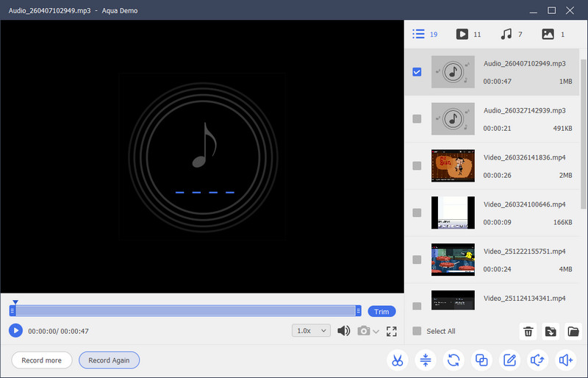Screen dimensions: 588x378
Task: Open Video_251222155751.mp4 thumbnail
Action: tap(453, 260)
